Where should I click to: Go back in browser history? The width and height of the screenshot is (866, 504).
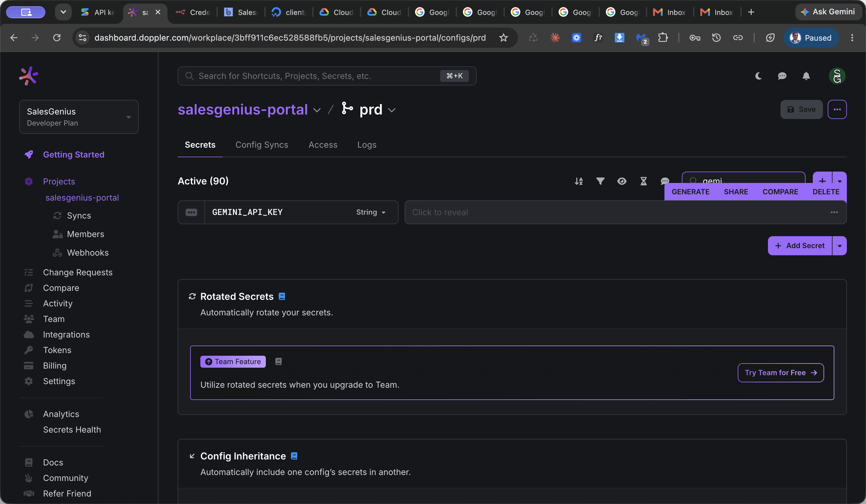(x=14, y=37)
